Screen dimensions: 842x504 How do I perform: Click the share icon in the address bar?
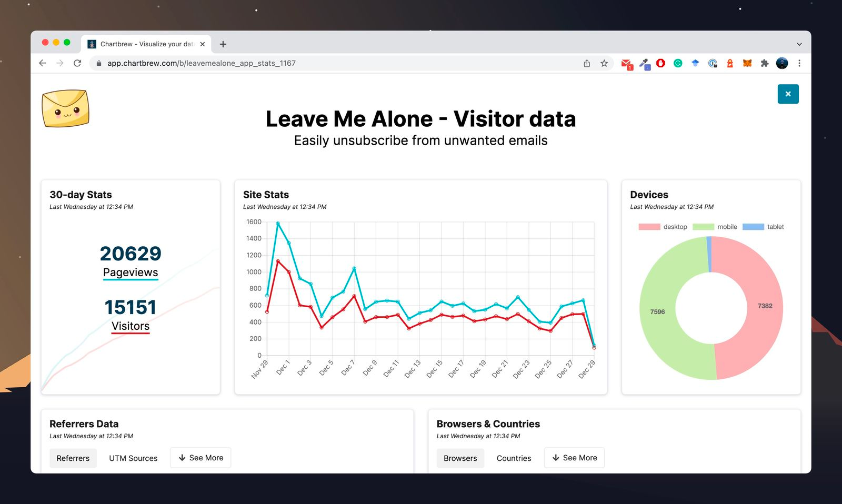586,63
